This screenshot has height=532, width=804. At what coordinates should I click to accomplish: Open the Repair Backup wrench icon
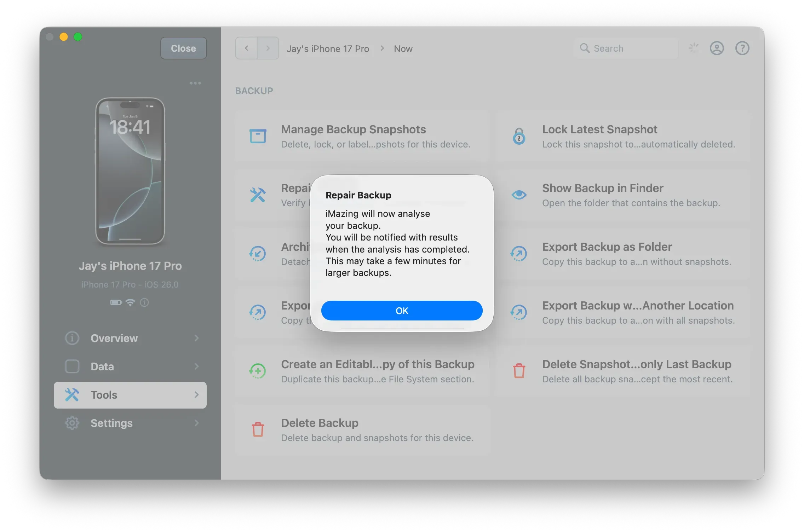[258, 194]
